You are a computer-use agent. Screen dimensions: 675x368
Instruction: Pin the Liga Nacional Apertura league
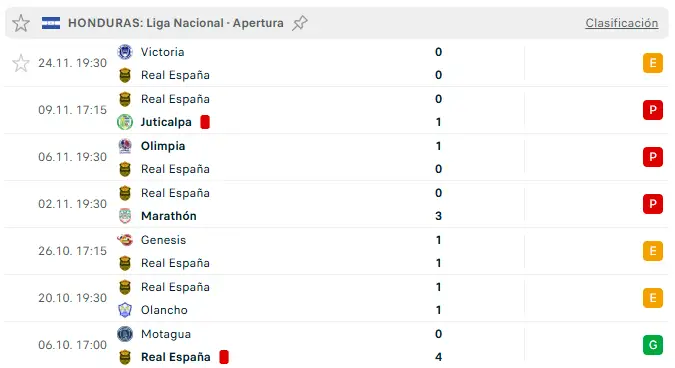[300, 23]
